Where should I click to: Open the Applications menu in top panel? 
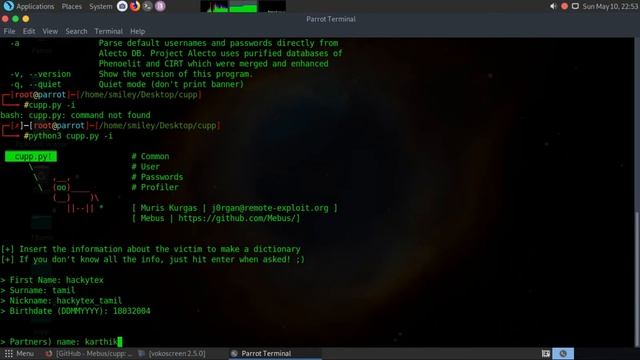pos(35,7)
